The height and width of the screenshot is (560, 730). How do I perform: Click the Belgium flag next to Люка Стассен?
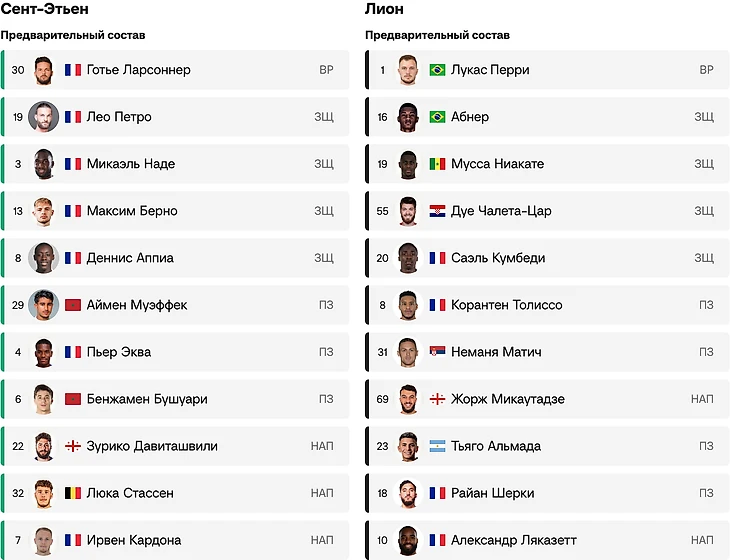click(73, 493)
